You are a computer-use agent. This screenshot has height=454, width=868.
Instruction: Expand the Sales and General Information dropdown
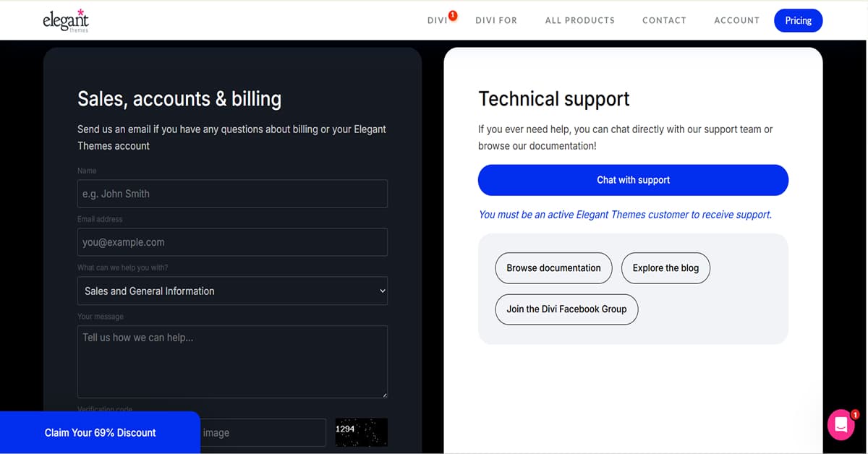(232, 291)
